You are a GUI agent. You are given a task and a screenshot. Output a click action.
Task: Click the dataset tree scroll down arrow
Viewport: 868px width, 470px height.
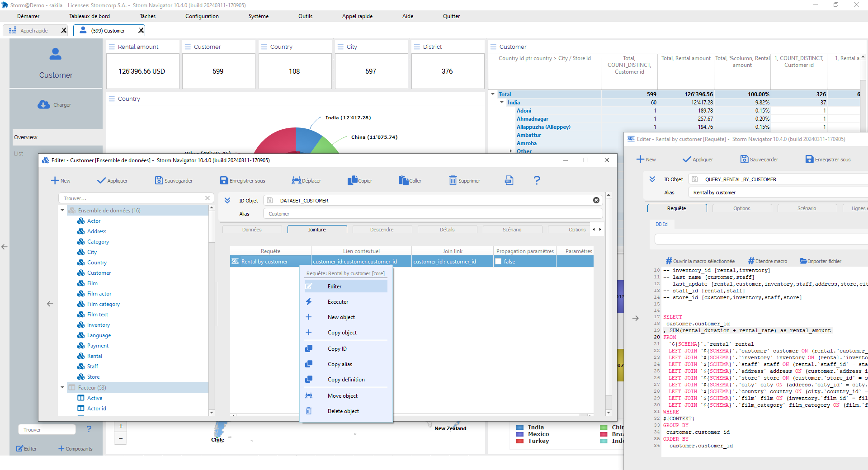211,412
